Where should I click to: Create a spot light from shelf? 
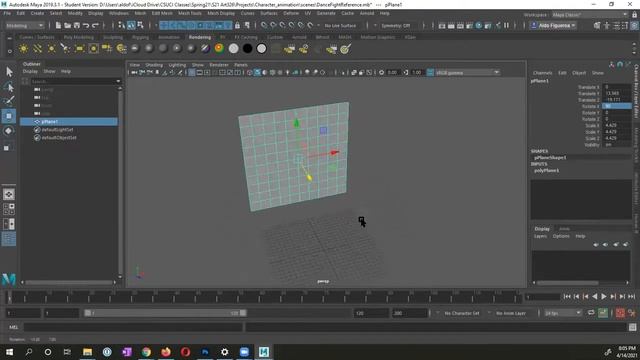[65, 49]
